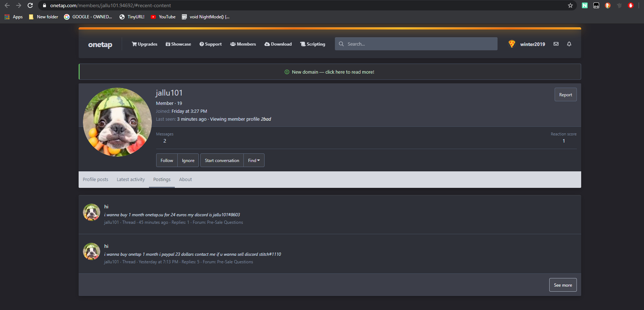This screenshot has width=644, height=310.
Task: Open the Scripting section
Action: 313,44
